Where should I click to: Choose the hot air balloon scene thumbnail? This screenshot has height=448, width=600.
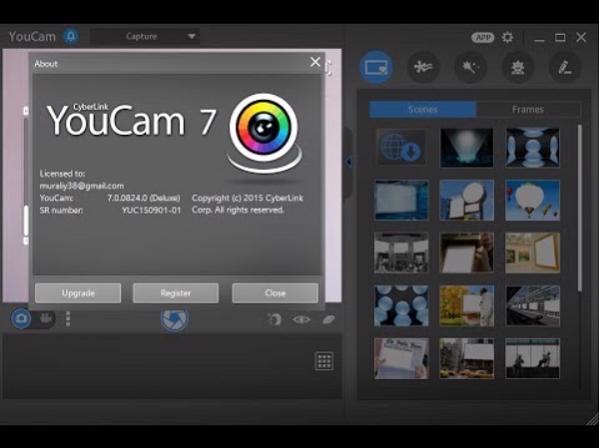tap(532, 200)
